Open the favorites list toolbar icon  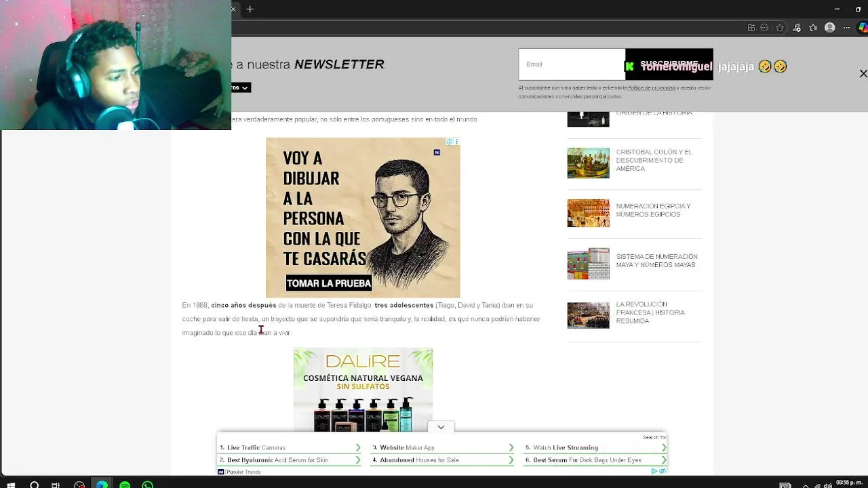point(813,28)
